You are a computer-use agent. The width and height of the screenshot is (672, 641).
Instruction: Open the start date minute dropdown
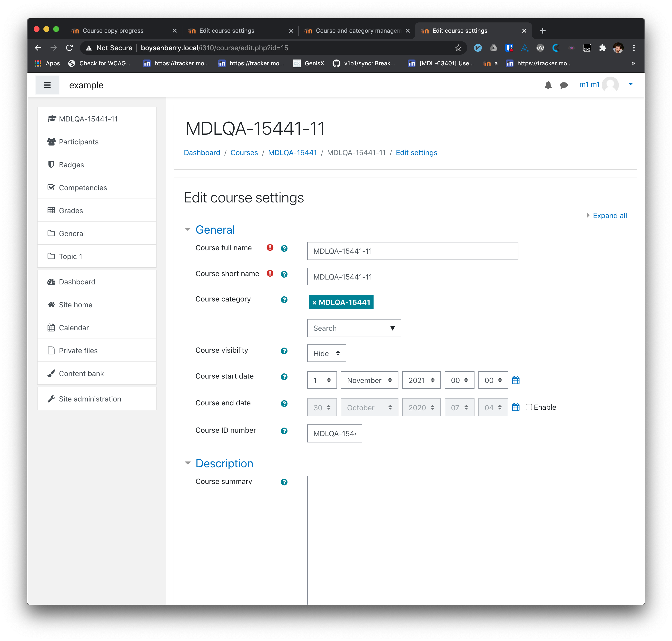pos(493,380)
